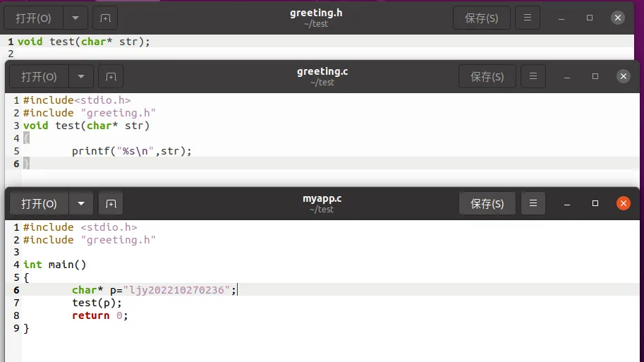Open the hamburger menu in myapp.c window

(533, 204)
